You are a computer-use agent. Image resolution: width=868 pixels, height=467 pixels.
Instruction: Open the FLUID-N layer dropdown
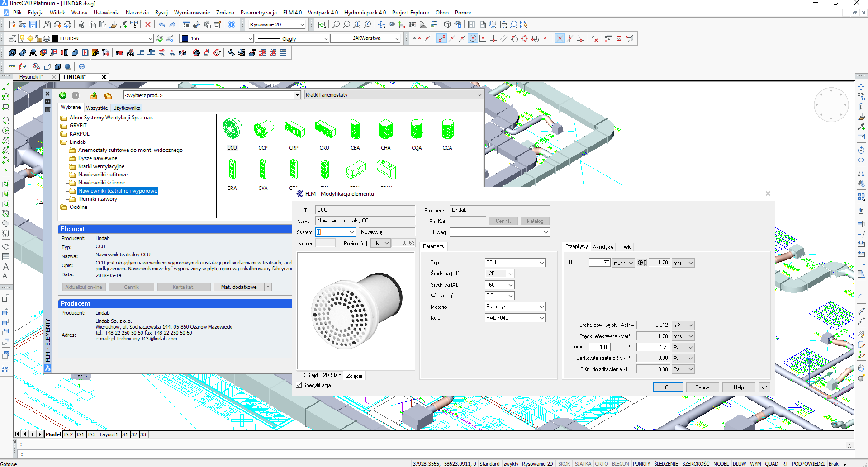click(x=150, y=38)
